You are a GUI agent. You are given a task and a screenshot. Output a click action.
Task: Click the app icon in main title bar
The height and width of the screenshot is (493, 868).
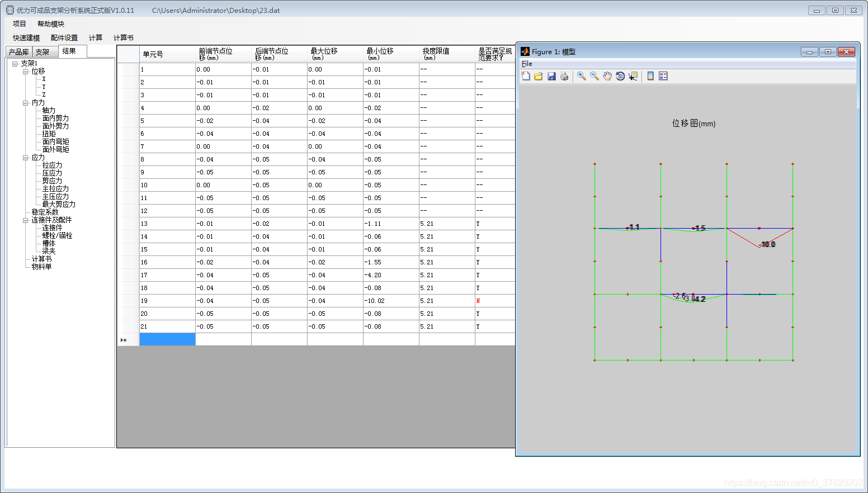pos(10,10)
